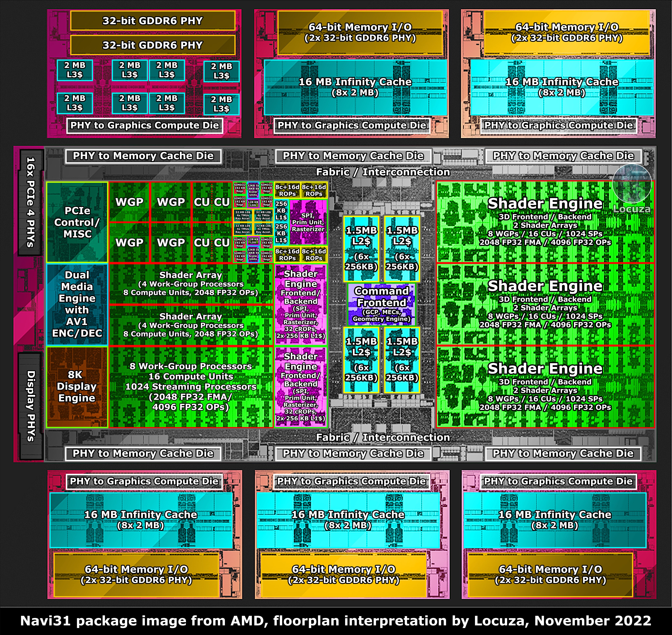Select bottom-left 16 MB Infinity Cache block
The image size is (672, 635).
tap(141, 520)
